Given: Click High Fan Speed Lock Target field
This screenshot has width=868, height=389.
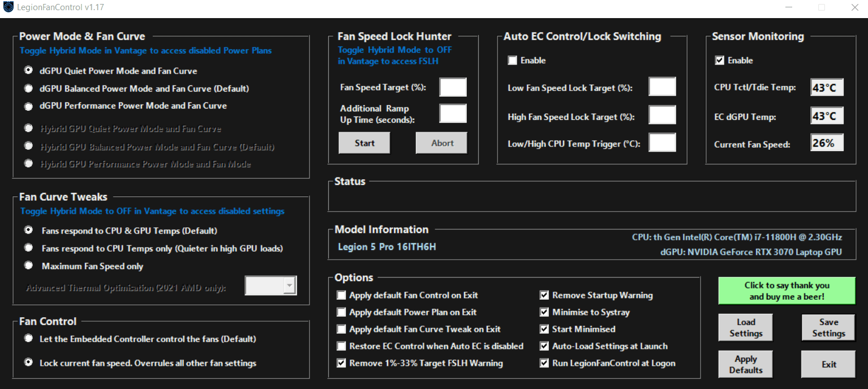Looking at the screenshot, I should point(662,115).
